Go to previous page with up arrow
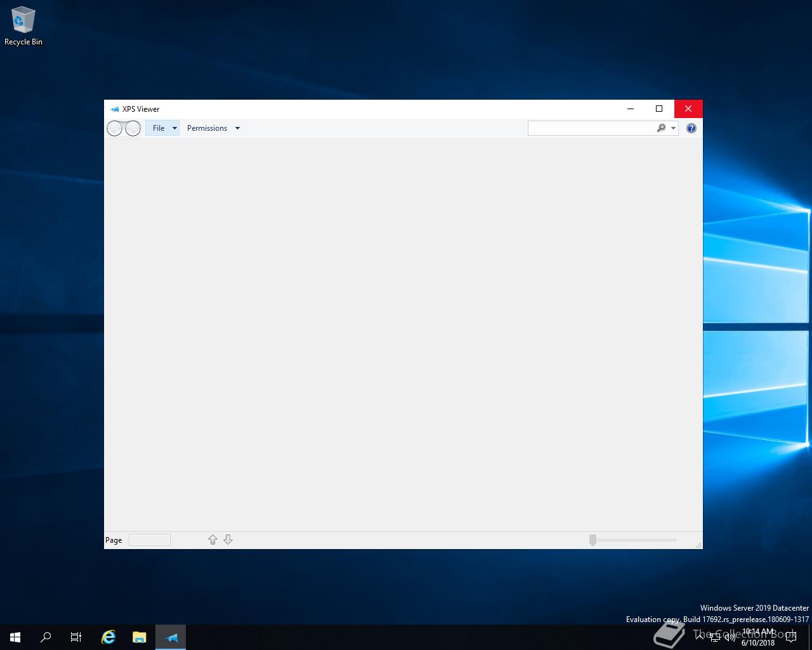 (213, 540)
